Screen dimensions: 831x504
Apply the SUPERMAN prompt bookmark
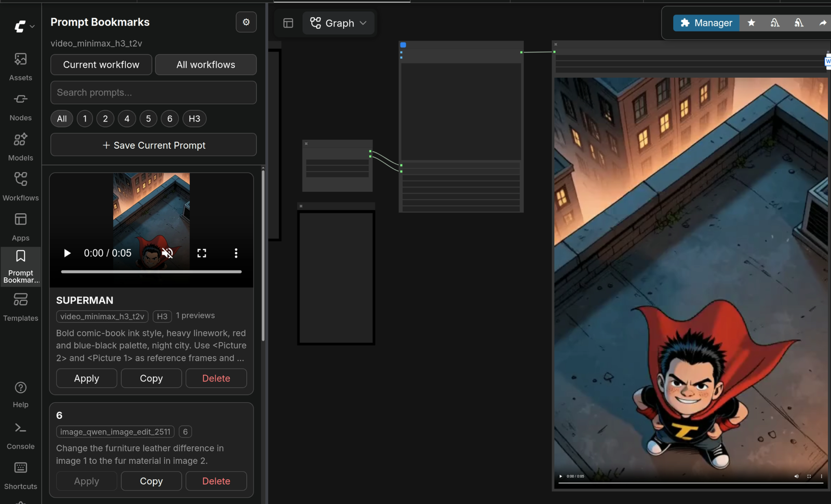pyautogui.click(x=87, y=378)
